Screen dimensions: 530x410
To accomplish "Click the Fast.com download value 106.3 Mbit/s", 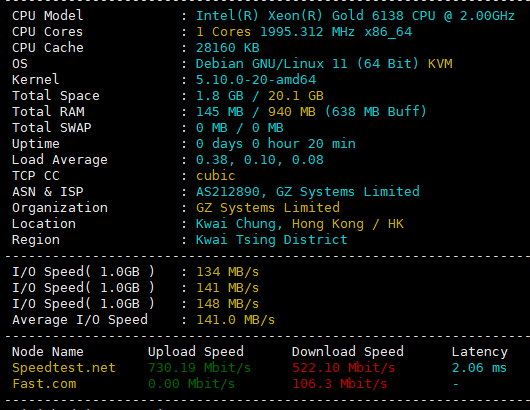I will pos(340,384).
